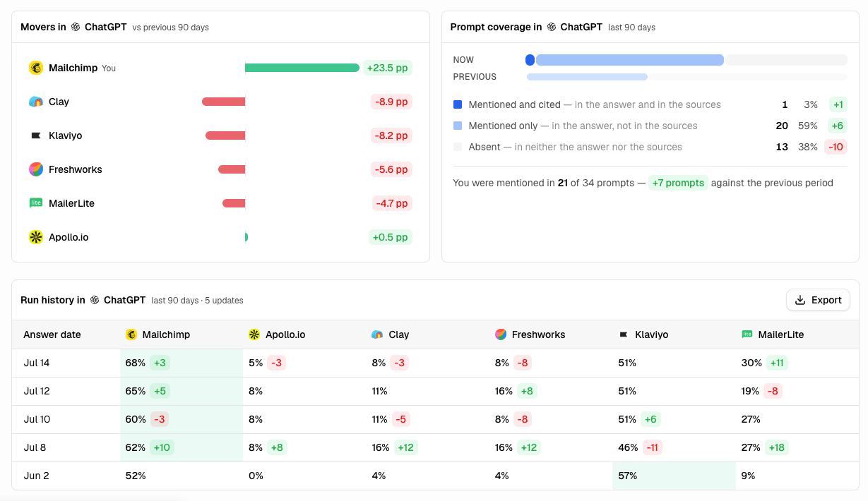The height and width of the screenshot is (501, 868).
Task: Click Clay 16% cell for Jul 8
Action: (x=428, y=447)
